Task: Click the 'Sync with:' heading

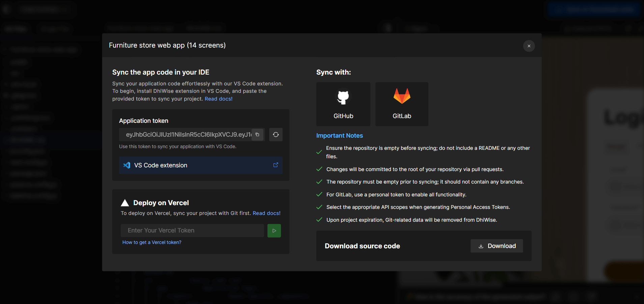Action: (x=334, y=72)
